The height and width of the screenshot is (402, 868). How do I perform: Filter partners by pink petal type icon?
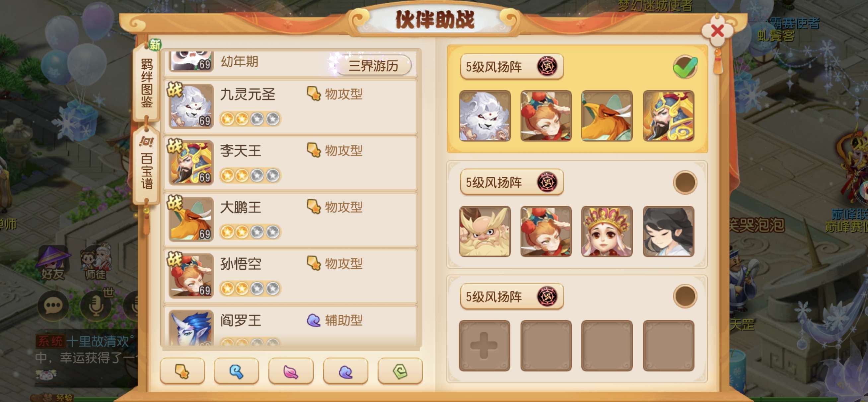tap(291, 371)
